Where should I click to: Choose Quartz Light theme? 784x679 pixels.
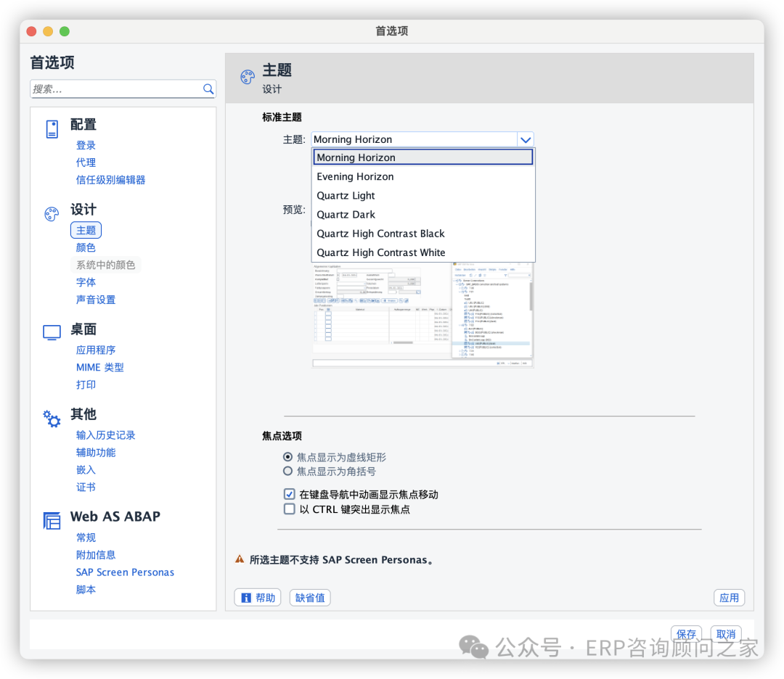[423, 195]
